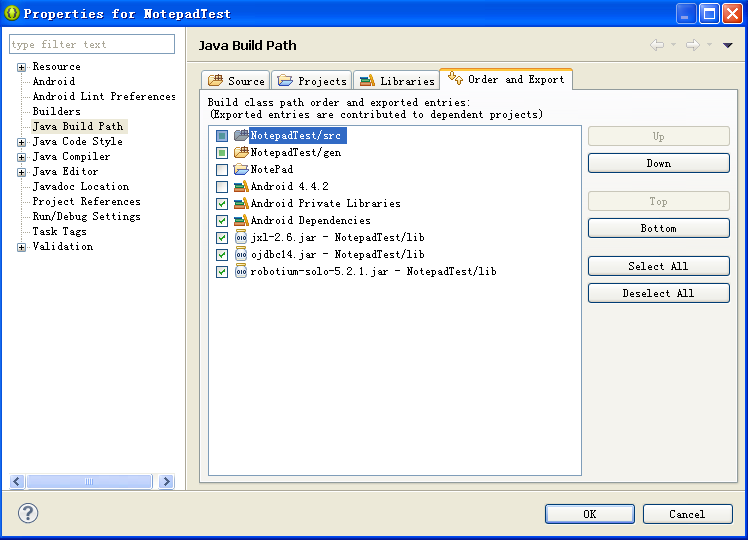Close the Properties dialog window

point(732,13)
